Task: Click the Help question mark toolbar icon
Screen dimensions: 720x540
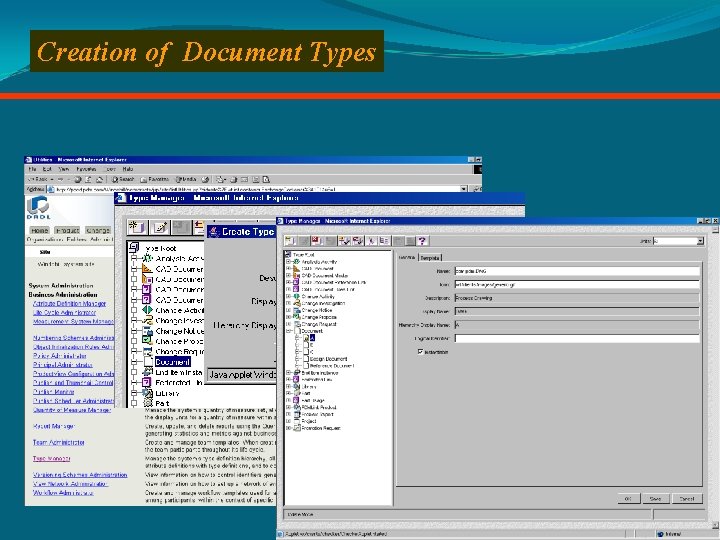Action: (422, 241)
